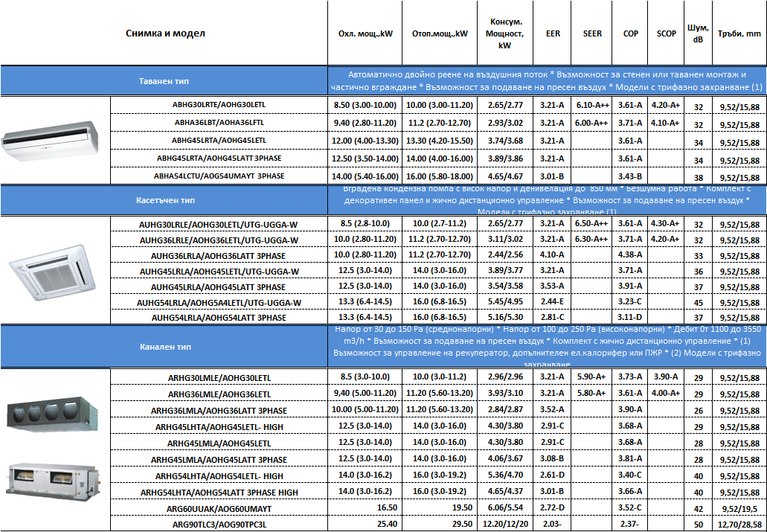This screenshot has height=532, width=767.
Task: Select model AUHG54LRLA/AOHG5A4LETL/UTG-UGGA-W
Action: pos(219,303)
